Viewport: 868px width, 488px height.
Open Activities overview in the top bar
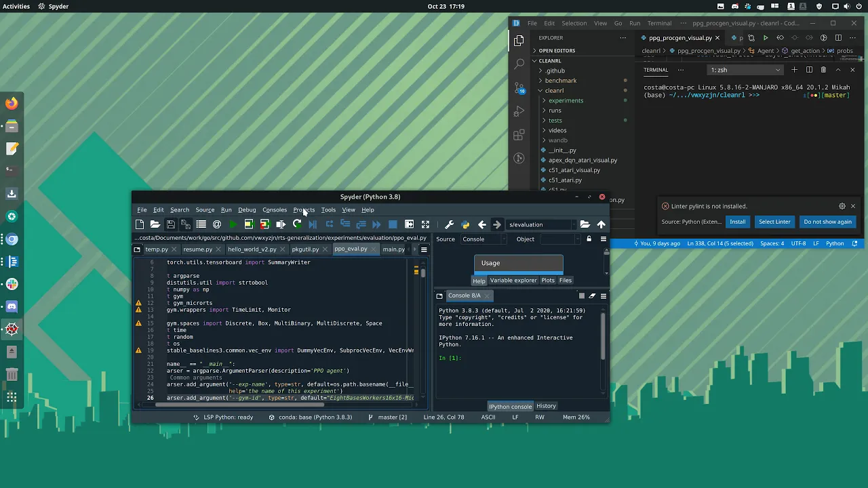click(16, 6)
